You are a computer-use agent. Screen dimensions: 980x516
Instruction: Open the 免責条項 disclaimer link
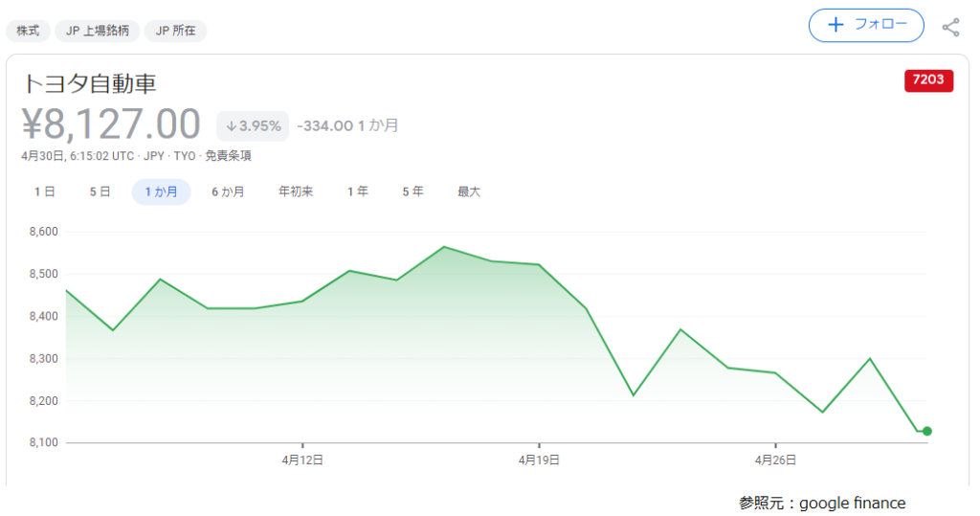click(228, 156)
